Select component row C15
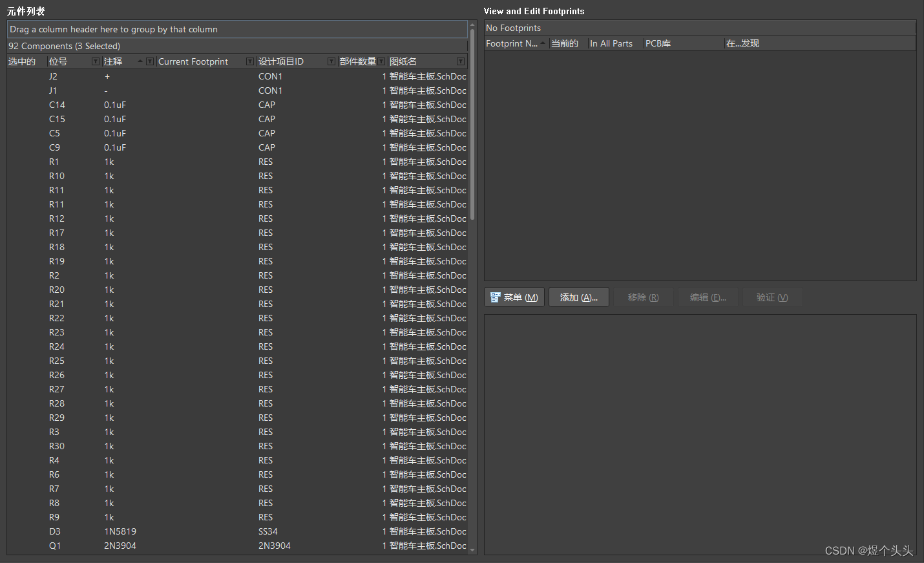Image resolution: width=924 pixels, height=563 pixels. point(237,119)
